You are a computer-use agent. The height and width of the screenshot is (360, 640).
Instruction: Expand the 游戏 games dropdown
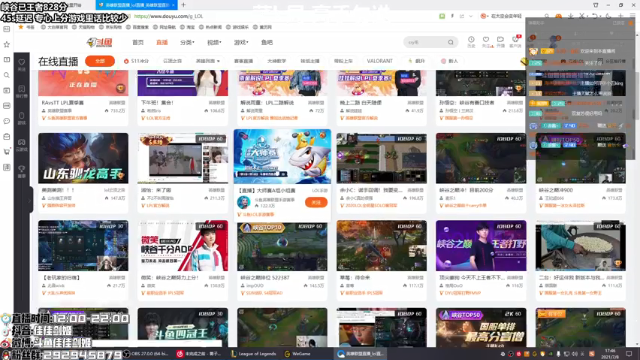click(x=241, y=42)
